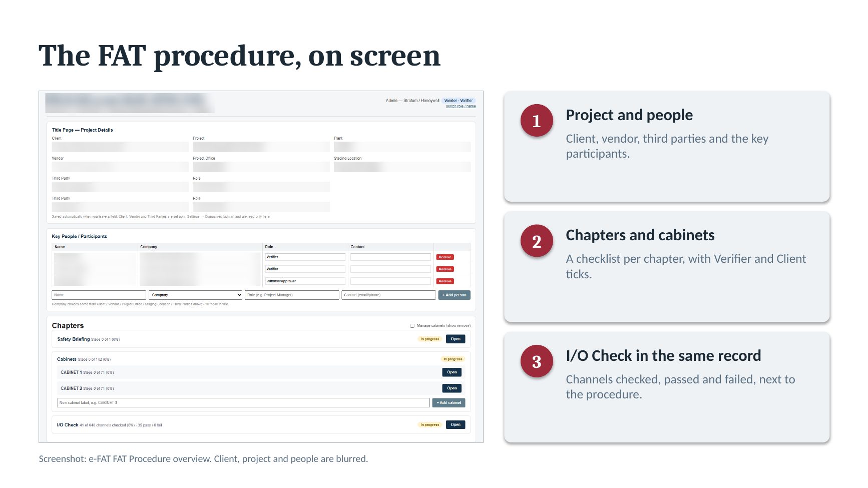Remove the first Verifier participant row
The image size is (868, 488).
click(x=445, y=257)
